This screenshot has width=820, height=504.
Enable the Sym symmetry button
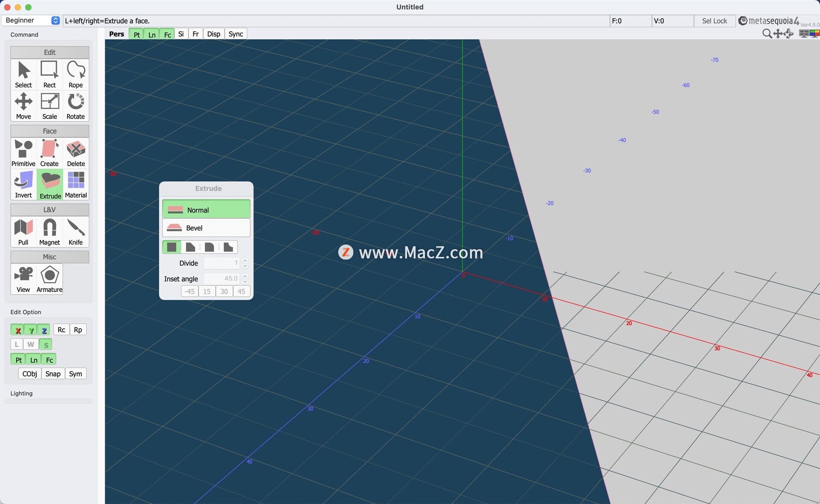76,373
